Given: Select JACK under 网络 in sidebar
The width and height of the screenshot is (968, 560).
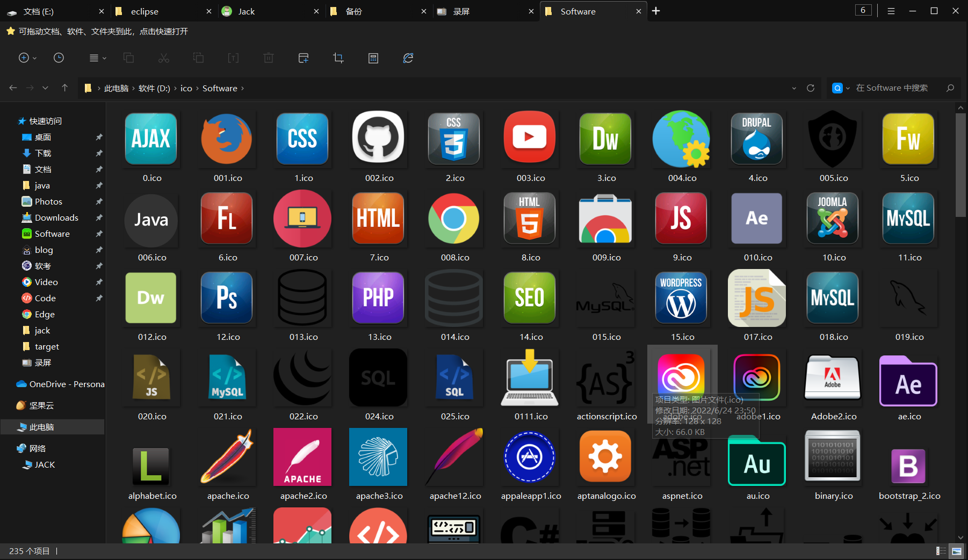Looking at the screenshot, I should click(45, 464).
